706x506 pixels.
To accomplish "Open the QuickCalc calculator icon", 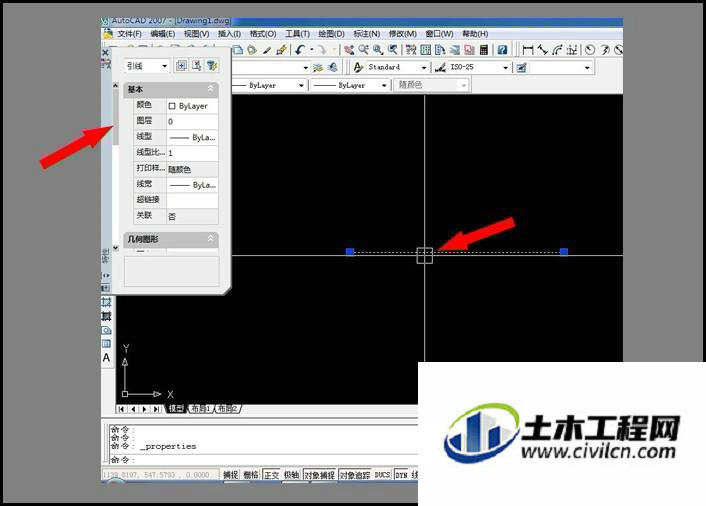I will pyautogui.click(x=484, y=50).
